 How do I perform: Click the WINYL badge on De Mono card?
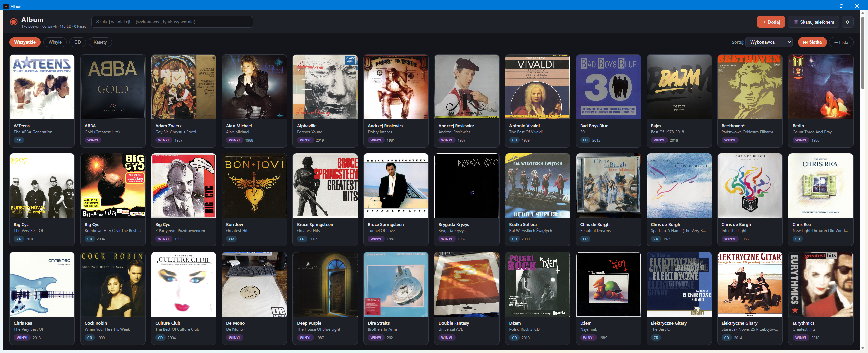click(235, 338)
